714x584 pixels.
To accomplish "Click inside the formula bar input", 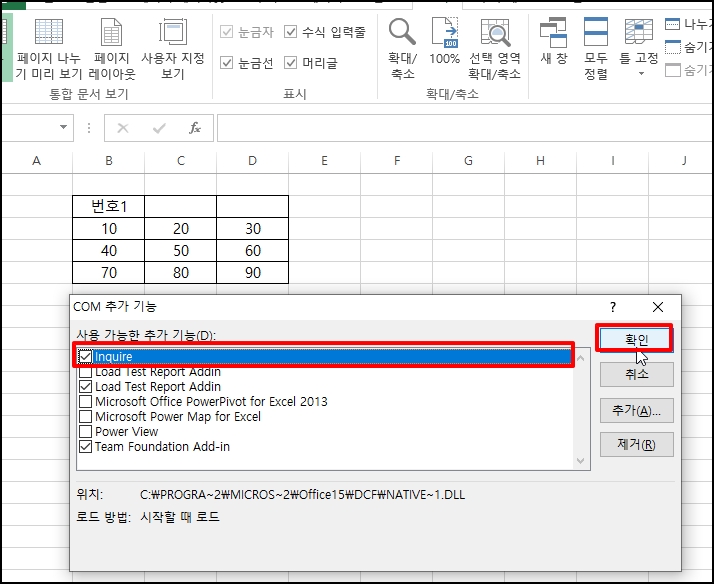I will pyautogui.click(x=464, y=128).
